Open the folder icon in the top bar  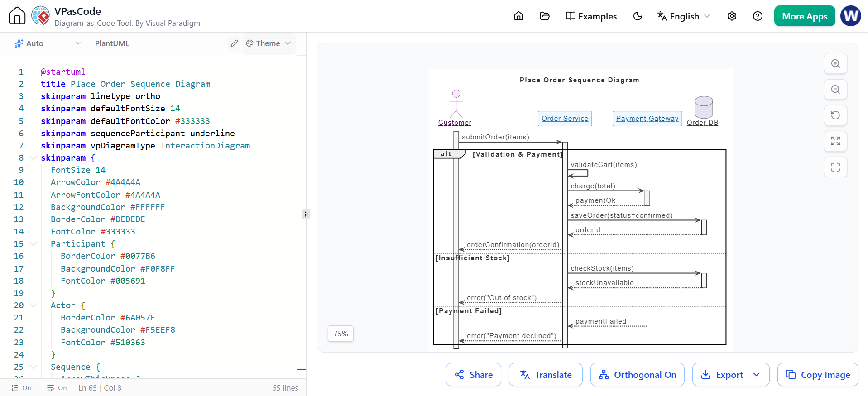pyautogui.click(x=545, y=16)
